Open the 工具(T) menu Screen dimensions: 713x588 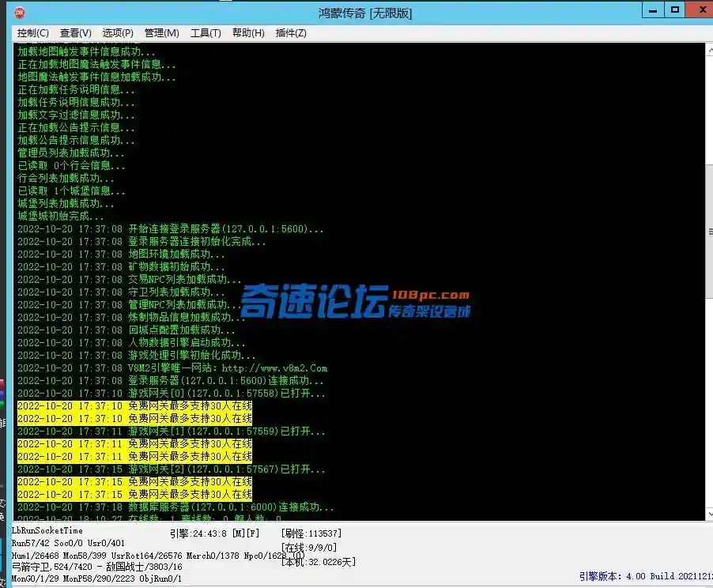pyautogui.click(x=206, y=33)
